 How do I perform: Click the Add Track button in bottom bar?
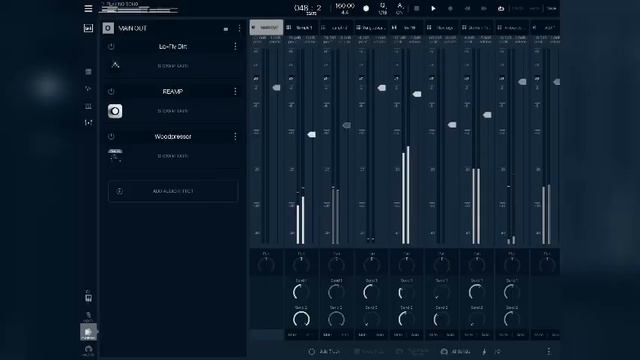pyautogui.click(x=324, y=351)
